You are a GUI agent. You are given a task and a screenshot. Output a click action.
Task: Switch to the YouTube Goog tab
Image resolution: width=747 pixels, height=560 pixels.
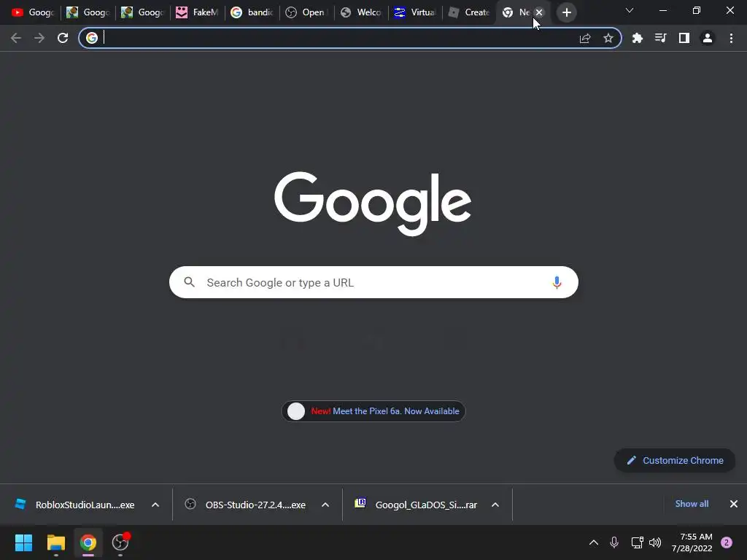tap(33, 12)
